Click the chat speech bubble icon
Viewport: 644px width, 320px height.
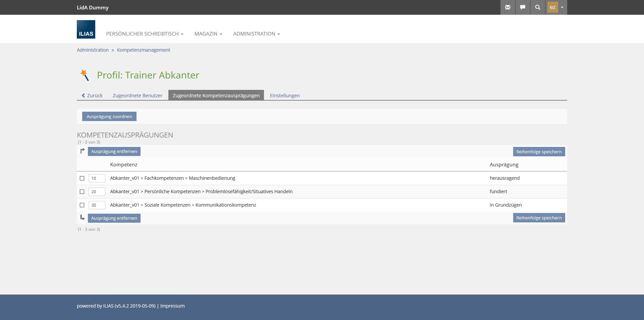coord(523,7)
